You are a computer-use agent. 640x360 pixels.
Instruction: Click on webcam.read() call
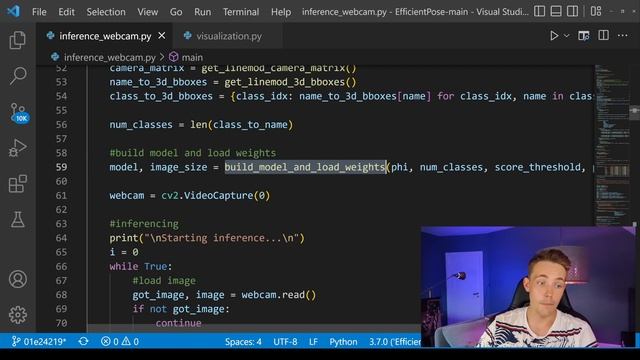coord(278,295)
